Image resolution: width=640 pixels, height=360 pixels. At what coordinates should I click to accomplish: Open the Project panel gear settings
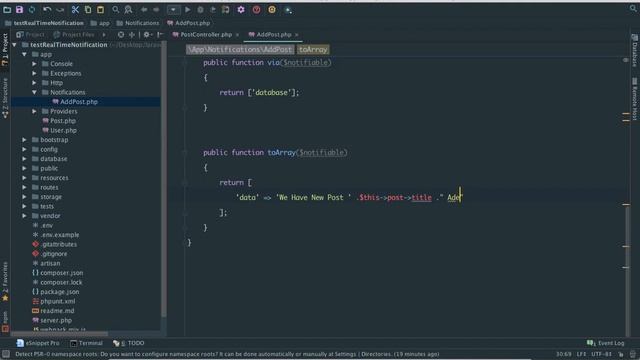tap(147, 35)
